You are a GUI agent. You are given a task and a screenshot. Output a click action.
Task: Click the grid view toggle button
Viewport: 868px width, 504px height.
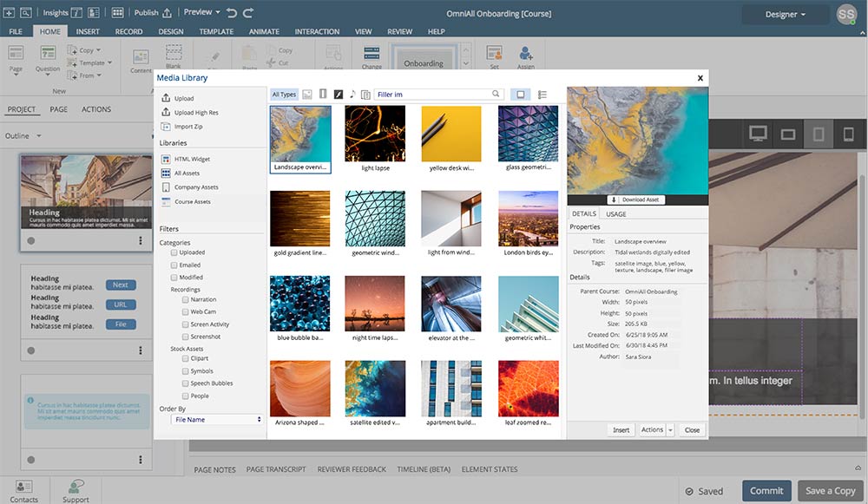tap(521, 94)
